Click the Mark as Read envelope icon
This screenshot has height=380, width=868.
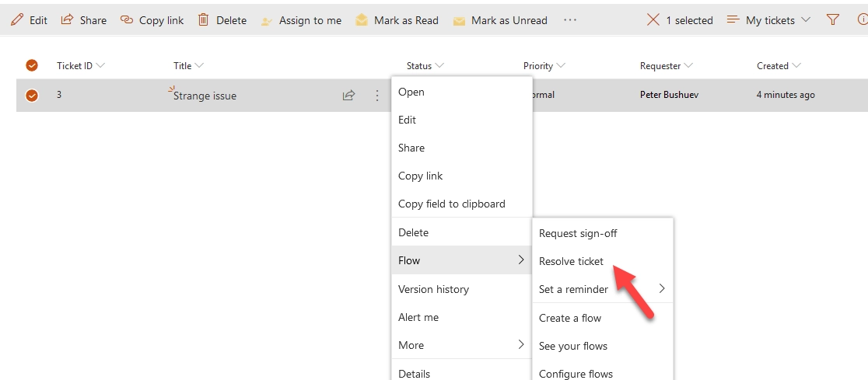(362, 20)
